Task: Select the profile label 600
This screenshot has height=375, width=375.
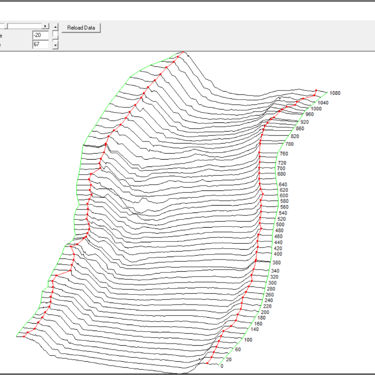Action: pyautogui.click(x=284, y=196)
